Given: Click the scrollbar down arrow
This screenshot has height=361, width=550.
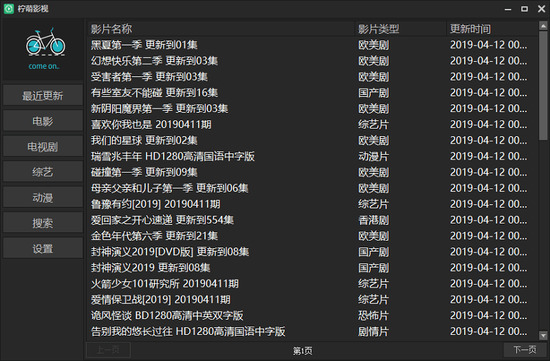Looking at the screenshot, I should 543,335.
